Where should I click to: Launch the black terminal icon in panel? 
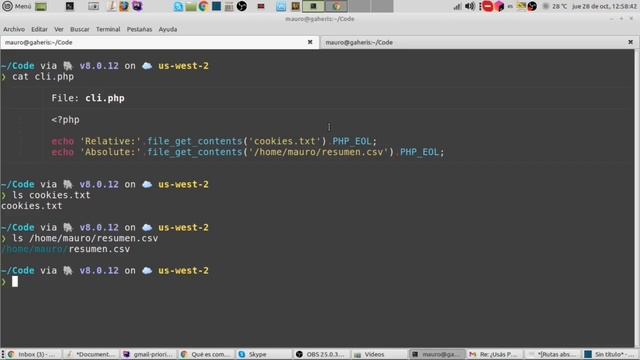69,6
